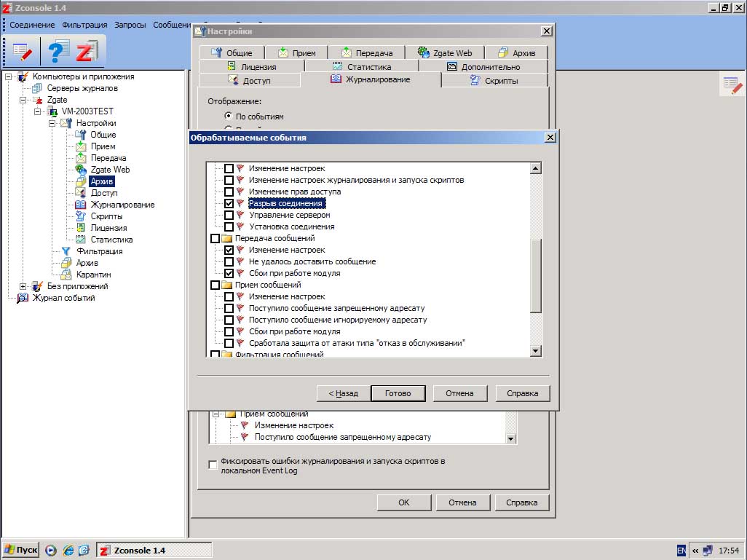Collapse the Настройки tree node
Viewport: 747px width, 560px height.
pyautogui.click(x=52, y=124)
